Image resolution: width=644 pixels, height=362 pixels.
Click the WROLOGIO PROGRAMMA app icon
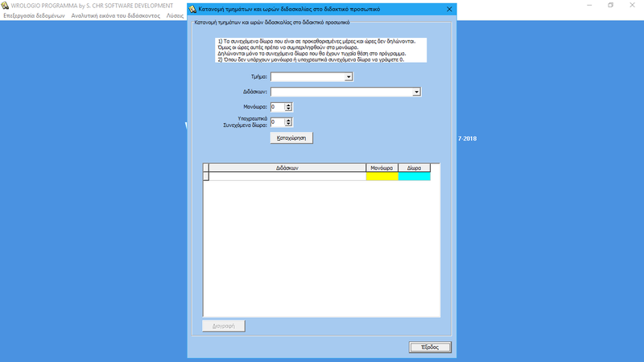click(x=5, y=6)
